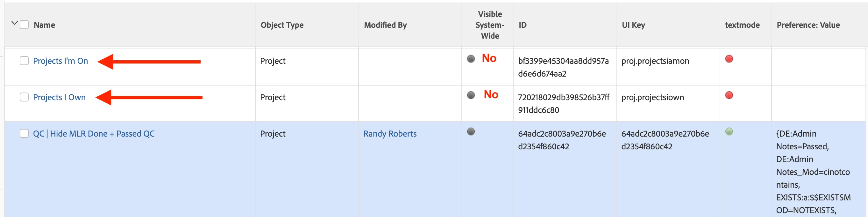Tick the Projects I'm On checkbox
Screen dimensions: 868x217
pos(24,61)
